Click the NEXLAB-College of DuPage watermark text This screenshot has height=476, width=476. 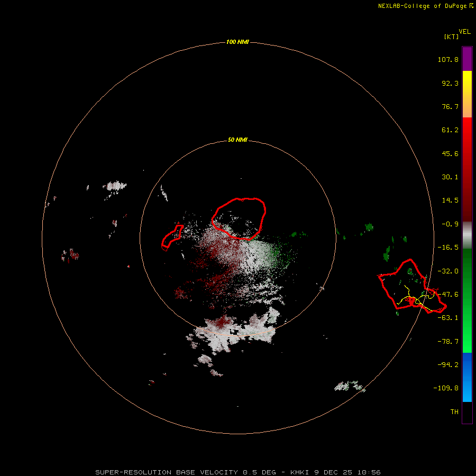(x=426, y=6)
